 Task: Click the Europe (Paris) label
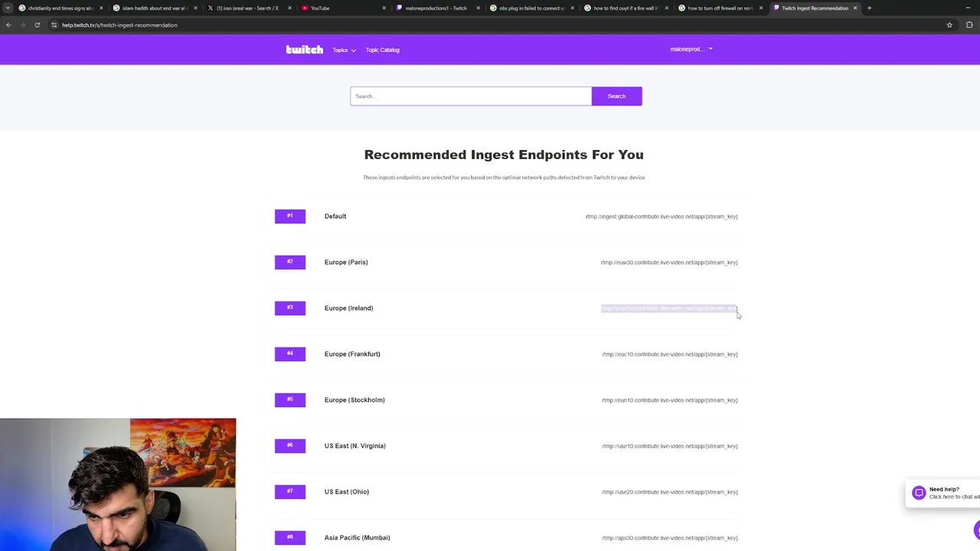(346, 262)
